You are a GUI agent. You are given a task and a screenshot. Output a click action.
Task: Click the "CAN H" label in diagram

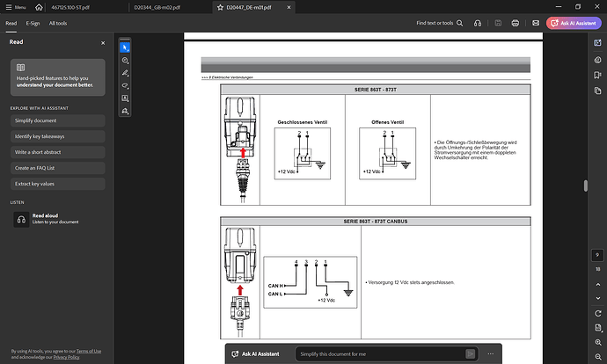[275, 286]
